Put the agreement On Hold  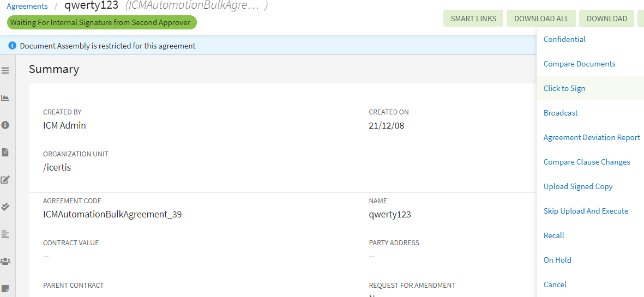(557, 260)
